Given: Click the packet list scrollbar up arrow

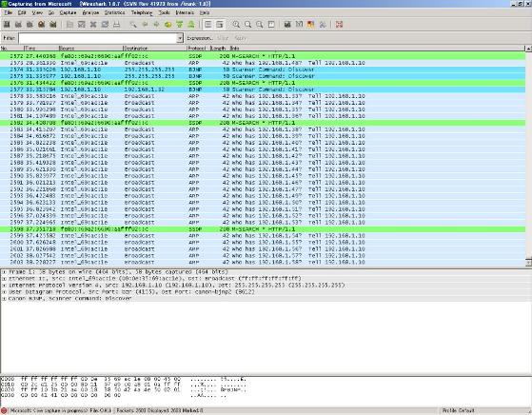Looking at the screenshot, I should (x=528, y=49).
